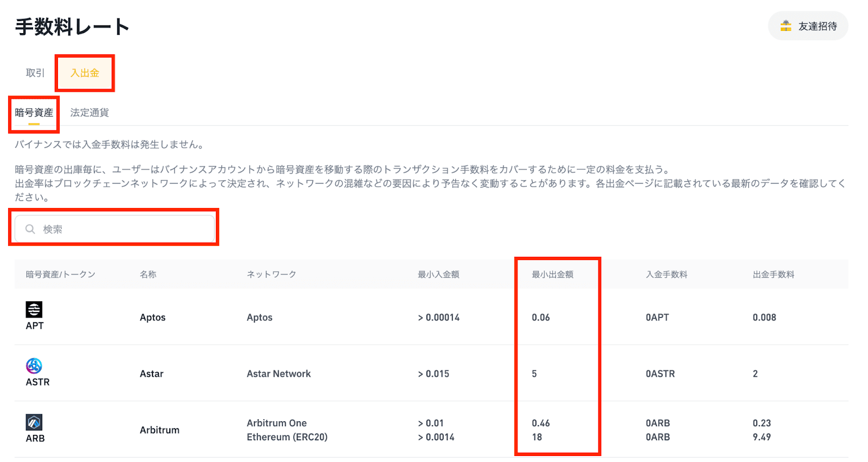
Task: Click the バイナンスでは入金手数料は発生しません notice
Action: tap(110, 144)
